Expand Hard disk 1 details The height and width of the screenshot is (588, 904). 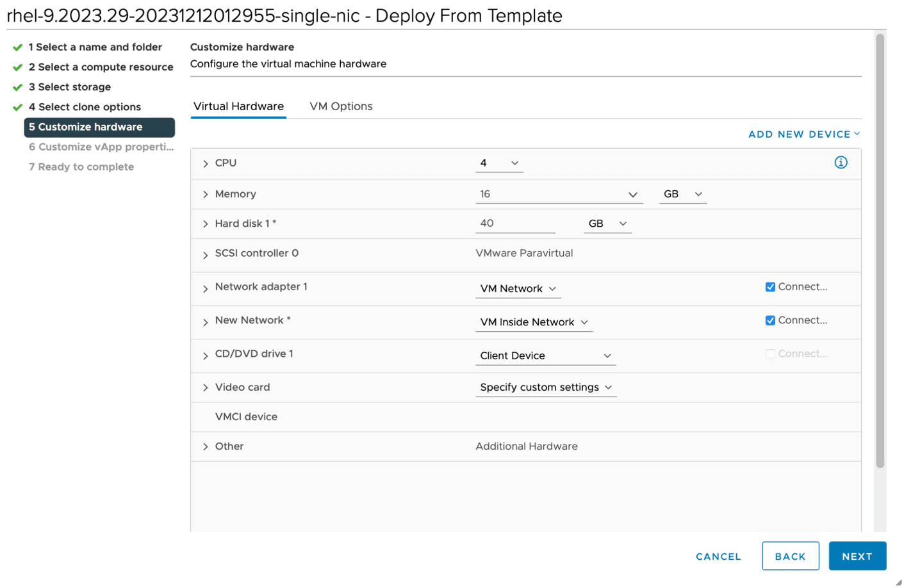tap(206, 224)
